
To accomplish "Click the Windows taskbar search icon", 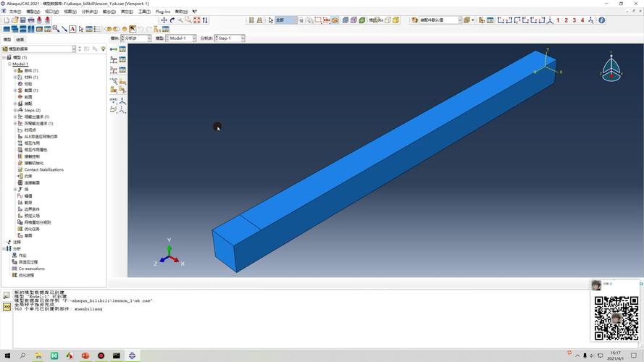I will pyautogui.click(x=22, y=355).
